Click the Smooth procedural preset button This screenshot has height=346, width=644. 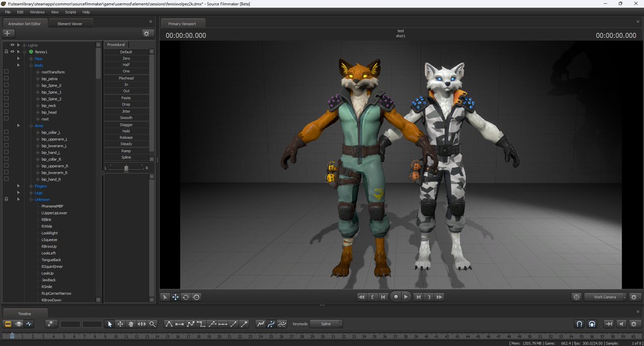pyautogui.click(x=126, y=118)
